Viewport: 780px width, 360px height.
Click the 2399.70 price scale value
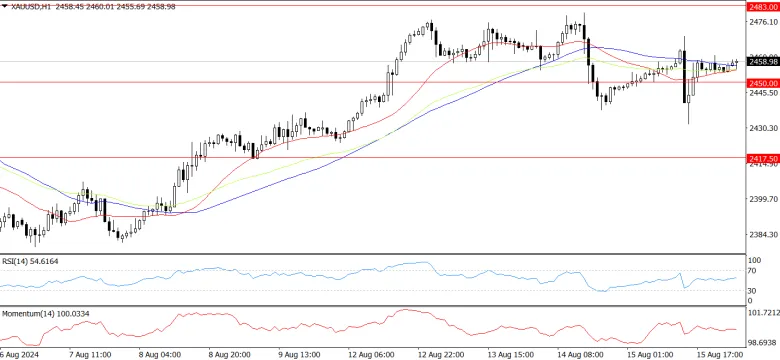coord(763,199)
